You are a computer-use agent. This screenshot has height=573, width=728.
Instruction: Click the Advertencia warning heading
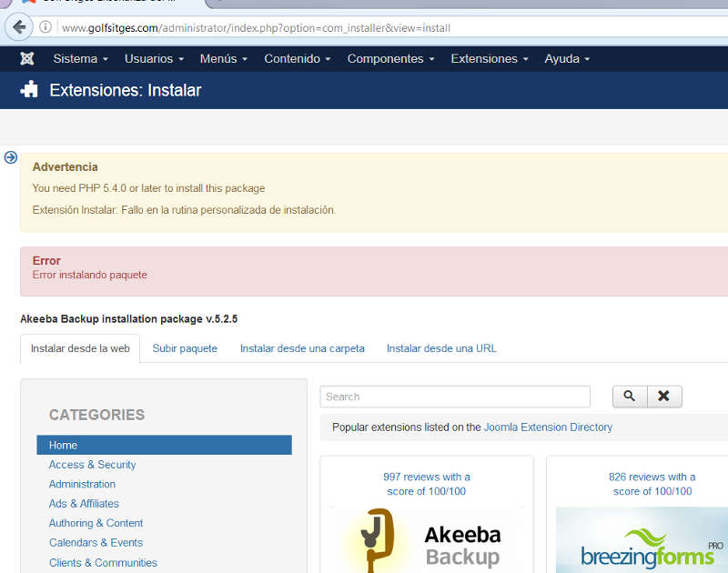click(65, 167)
